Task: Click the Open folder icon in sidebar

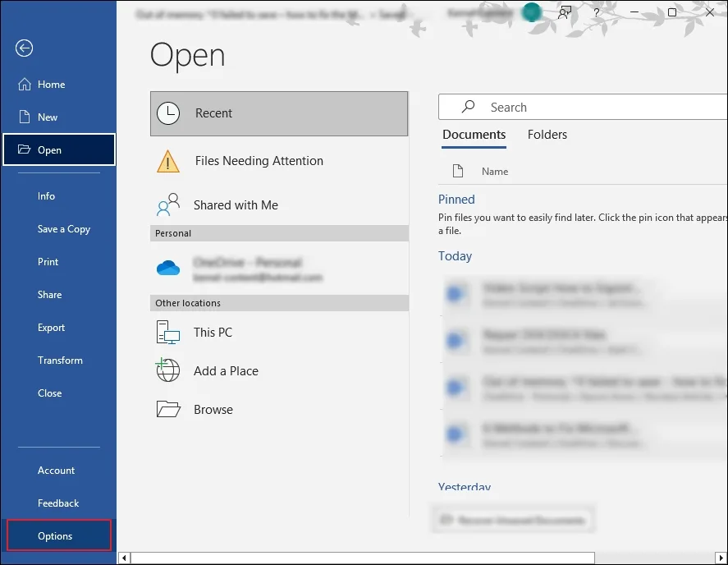Action: 24,149
